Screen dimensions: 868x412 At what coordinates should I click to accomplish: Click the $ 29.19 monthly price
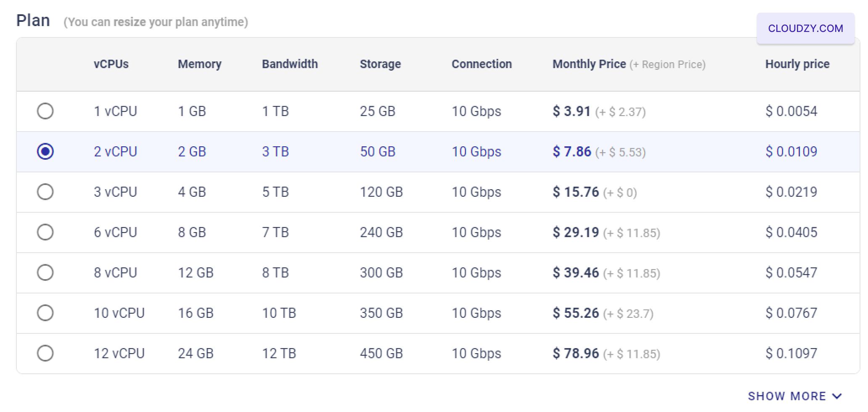(576, 232)
